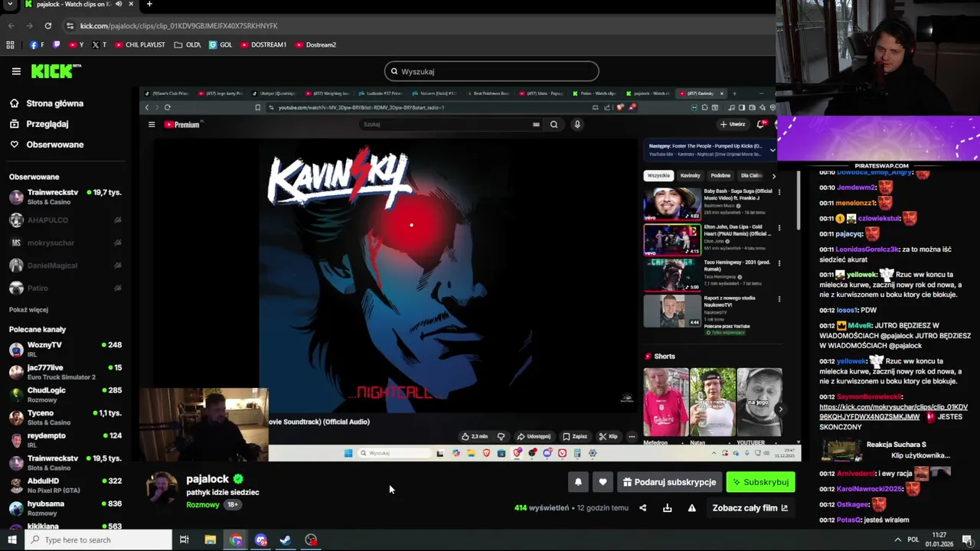
Task: Open the Facebook F bookmark
Action: 37,44
